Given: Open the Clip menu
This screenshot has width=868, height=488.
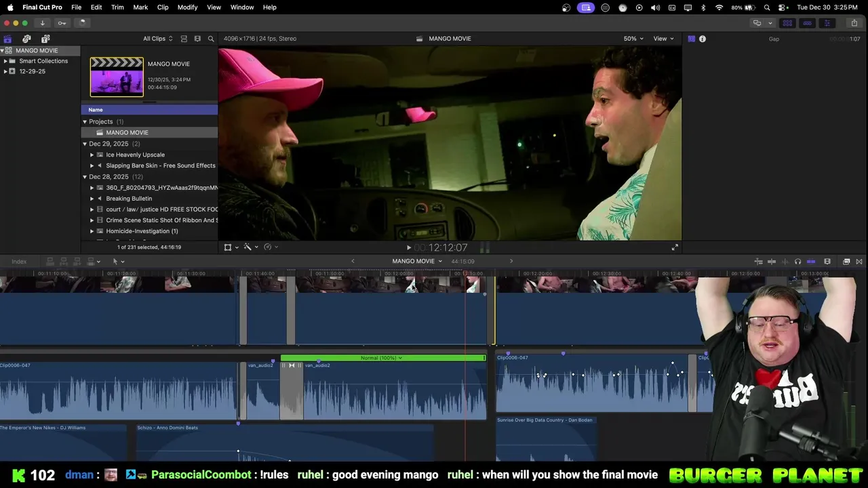Looking at the screenshot, I should [x=163, y=7].
